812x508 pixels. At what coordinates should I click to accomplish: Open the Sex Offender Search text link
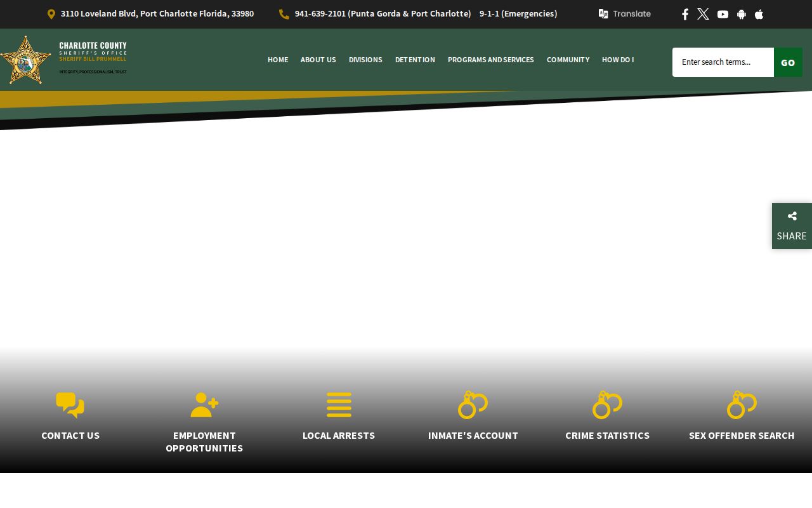742,436
